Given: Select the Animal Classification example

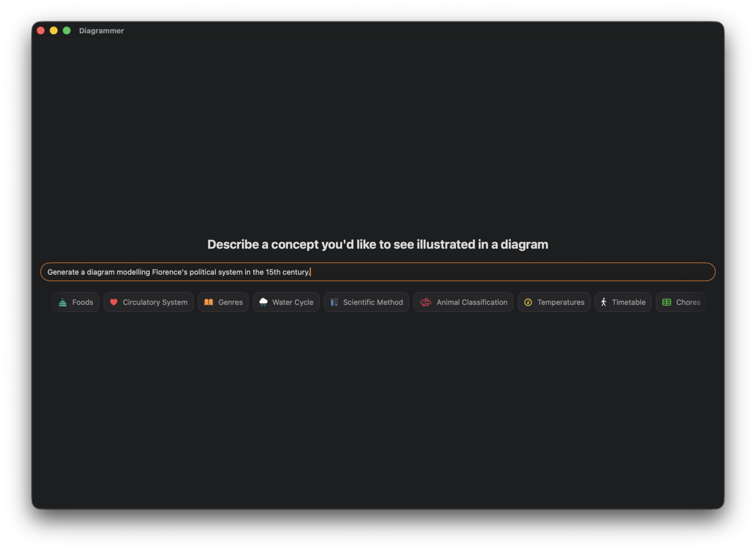Looking at the screenshot, I should pyautogui.click(x=463, y=302).
